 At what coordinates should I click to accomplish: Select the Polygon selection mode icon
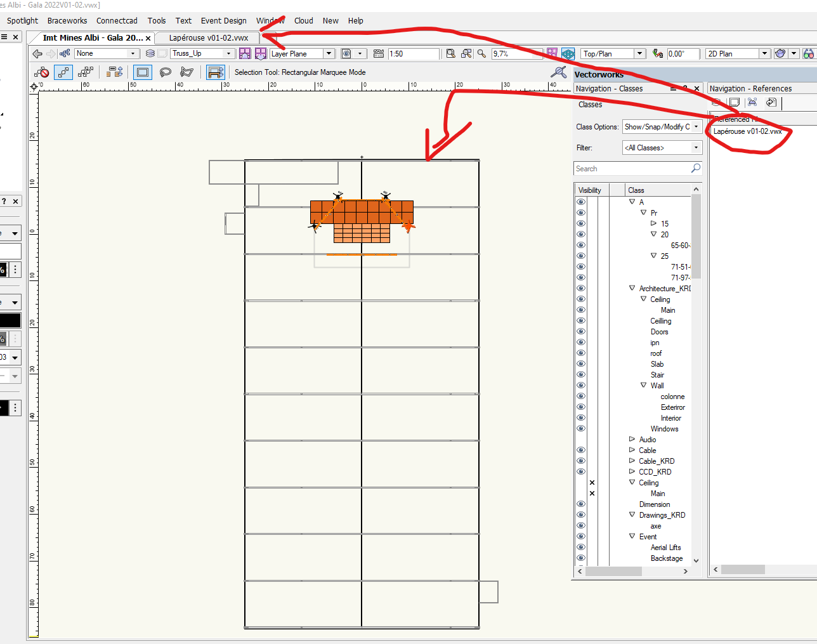pos(186,72)
